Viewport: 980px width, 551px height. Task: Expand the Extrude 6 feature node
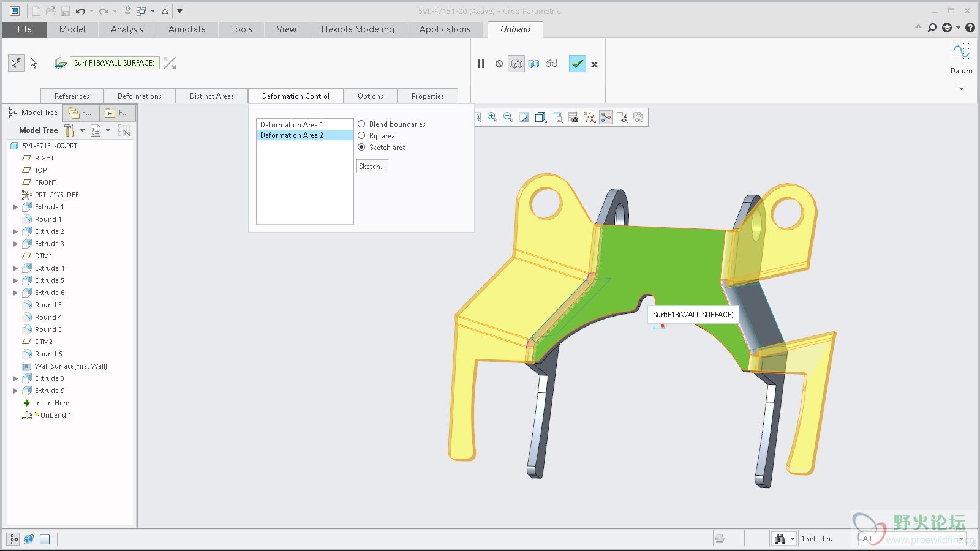16,293
